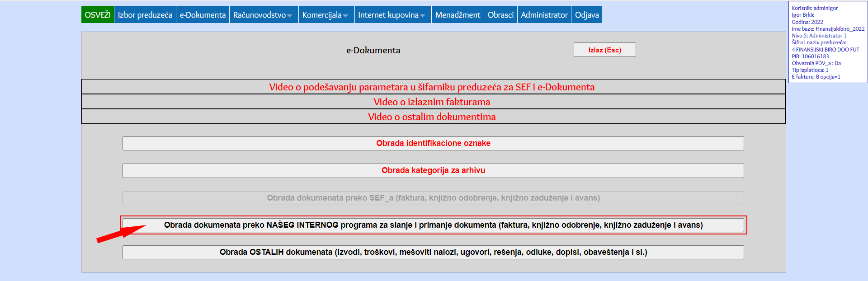Click the Korisnik: adminigor info line

tap(815, 8)
